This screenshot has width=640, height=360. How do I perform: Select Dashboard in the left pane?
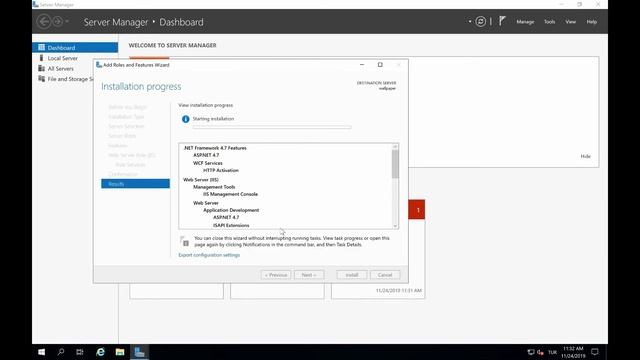coord(75,47)
